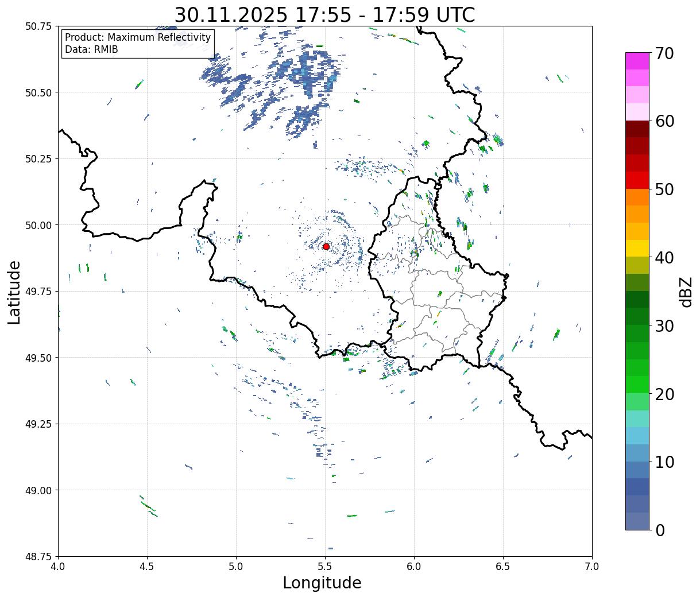Select the 'Data: RMIB' text line

91,50
